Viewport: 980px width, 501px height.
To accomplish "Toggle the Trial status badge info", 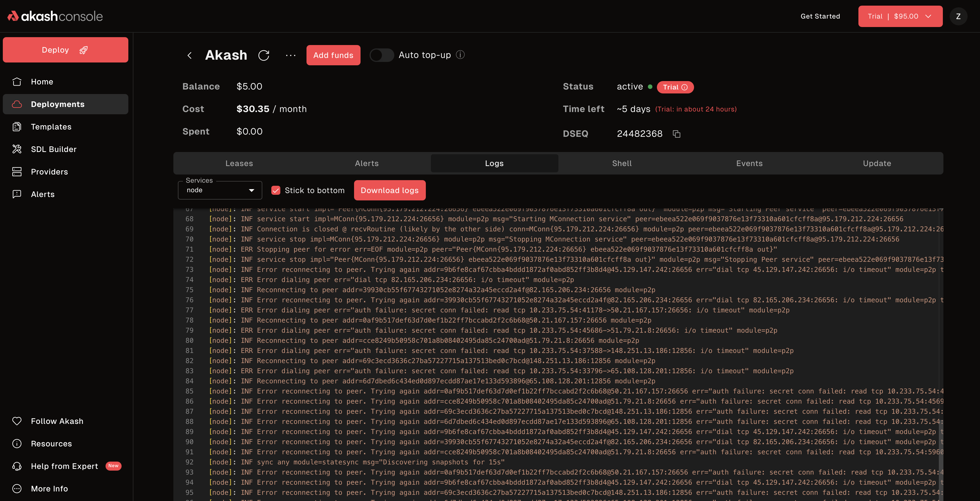I will coord(686,87).
